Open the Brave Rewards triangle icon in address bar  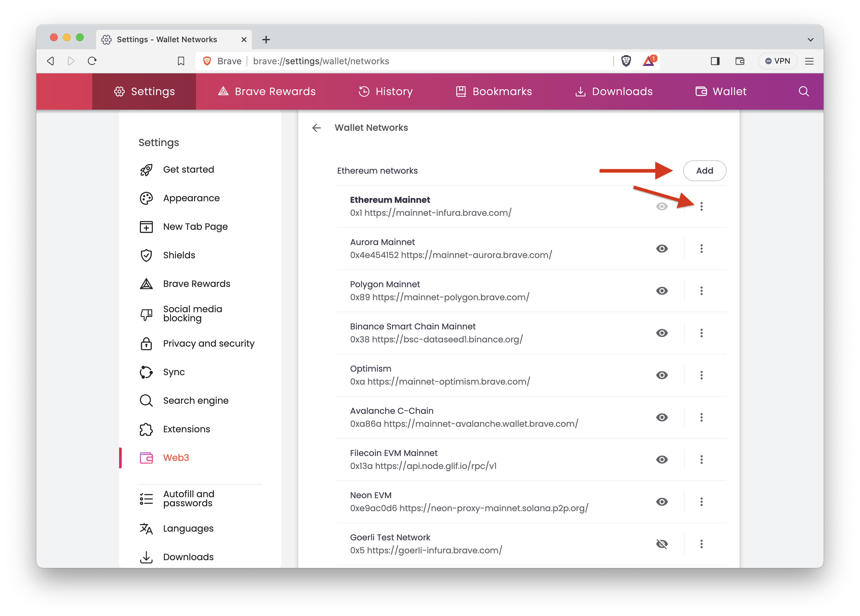pyautogui.click(x=649, y=61)
